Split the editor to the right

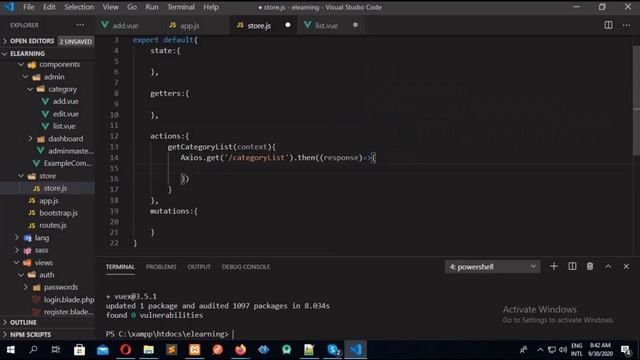pos(608,25)
